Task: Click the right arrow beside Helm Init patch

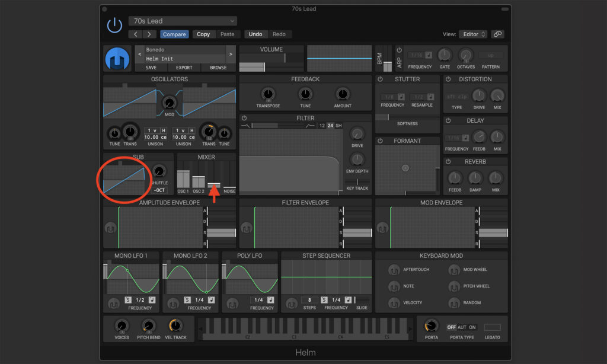Action: tap(231, 54)
